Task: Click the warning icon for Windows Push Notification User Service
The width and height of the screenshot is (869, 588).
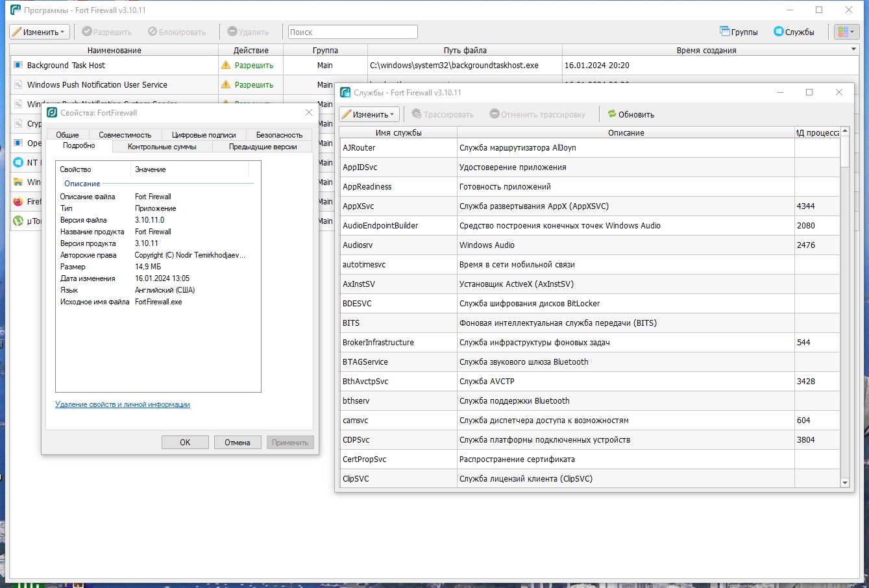Action: (226, 84)
